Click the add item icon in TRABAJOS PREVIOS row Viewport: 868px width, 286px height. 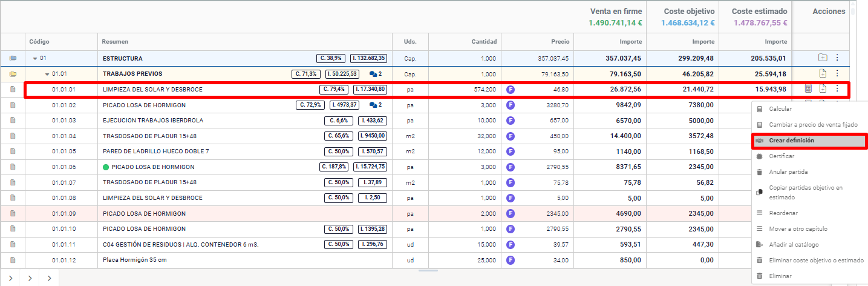822,74
